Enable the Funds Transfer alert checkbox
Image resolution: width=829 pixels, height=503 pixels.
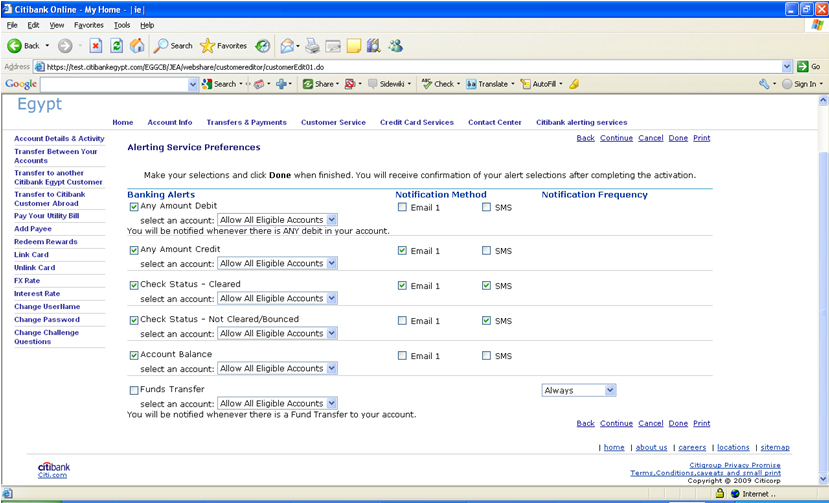134,390
